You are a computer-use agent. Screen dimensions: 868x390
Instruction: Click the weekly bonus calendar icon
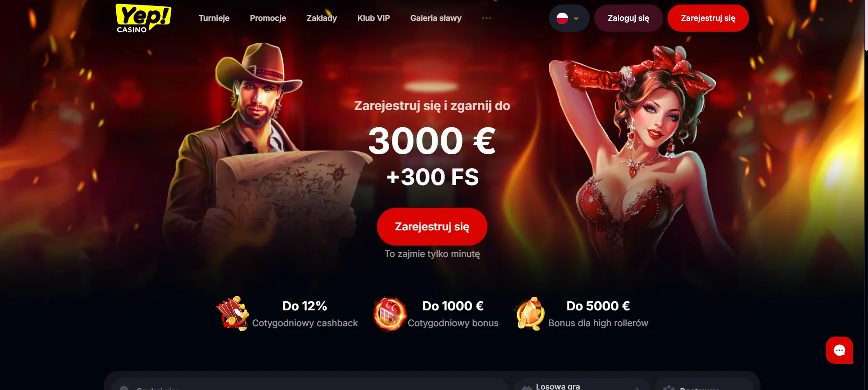[x=389, y=314]
